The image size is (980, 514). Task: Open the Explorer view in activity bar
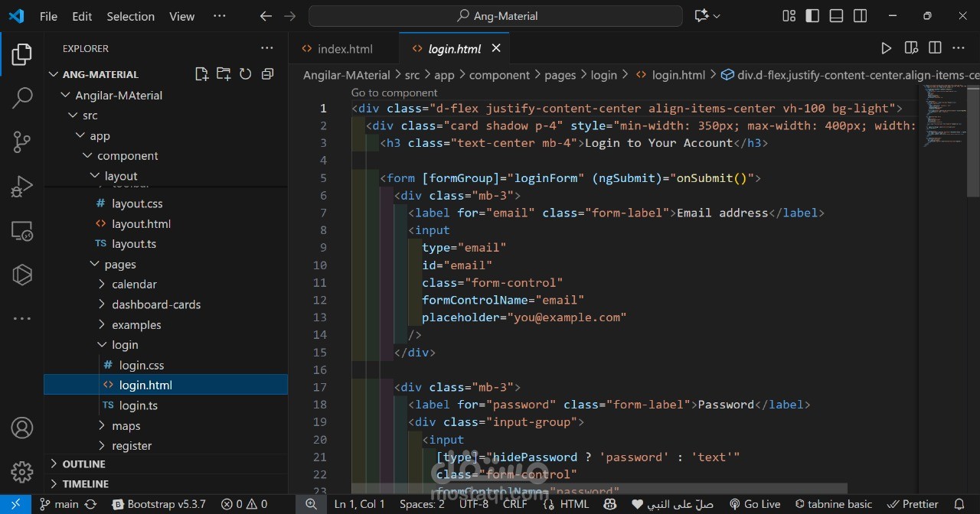click(x=22, y=54)
